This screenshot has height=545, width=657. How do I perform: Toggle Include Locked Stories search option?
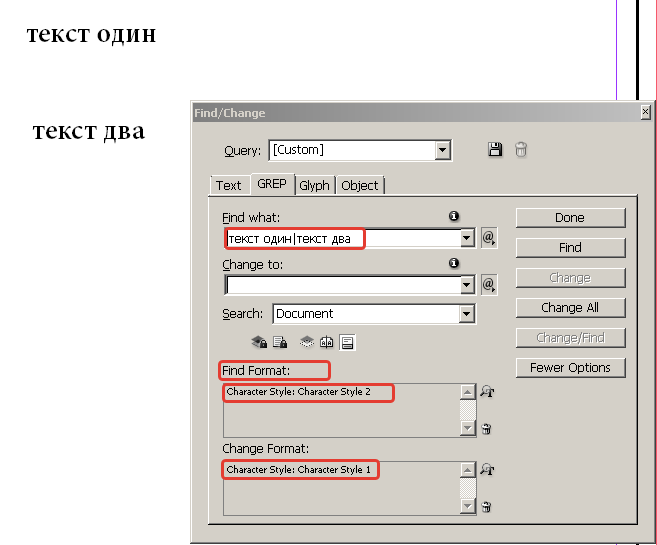click(x=280, y=342)
